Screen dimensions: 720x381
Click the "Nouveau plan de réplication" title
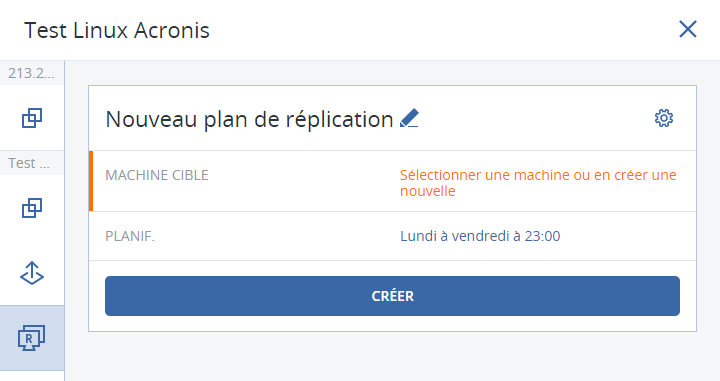pyautogui.click(x=249, y=119)
